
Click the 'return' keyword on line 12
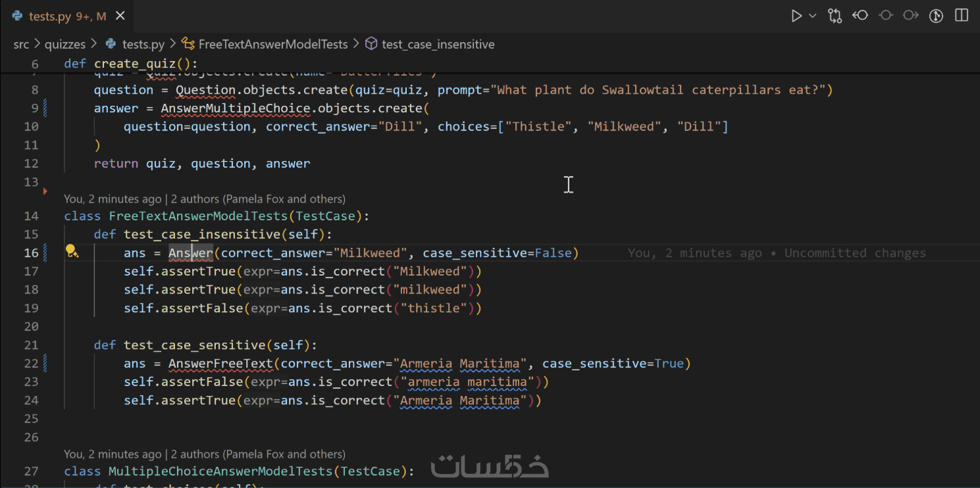(116, 163)
